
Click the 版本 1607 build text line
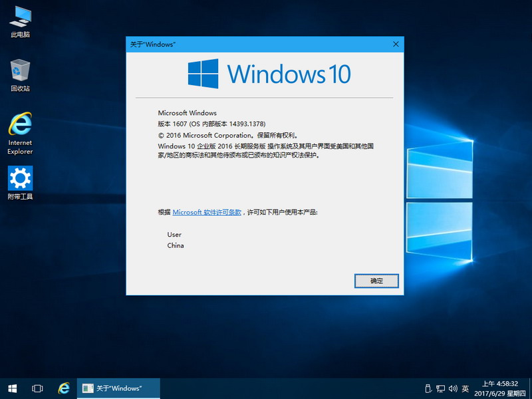coord(211,124)
